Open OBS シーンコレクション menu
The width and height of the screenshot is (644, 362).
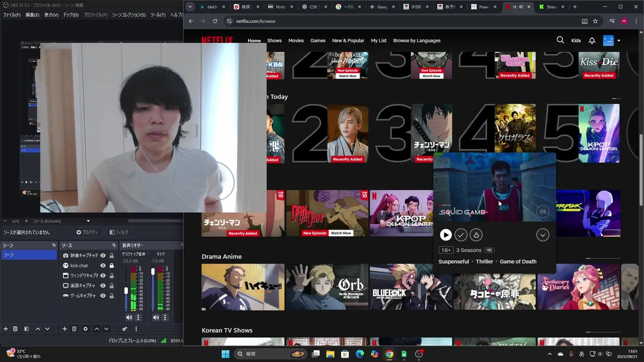129,15
